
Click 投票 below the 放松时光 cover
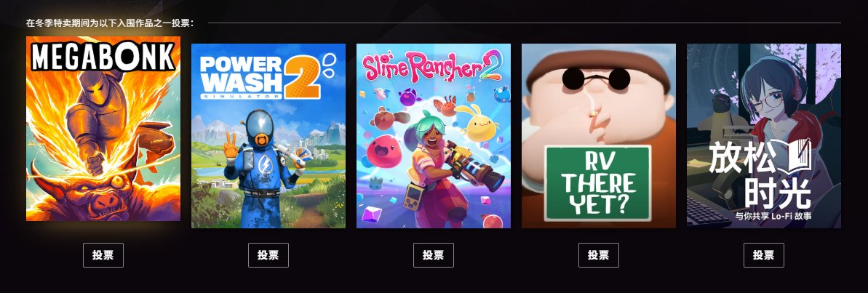(764, 255)
